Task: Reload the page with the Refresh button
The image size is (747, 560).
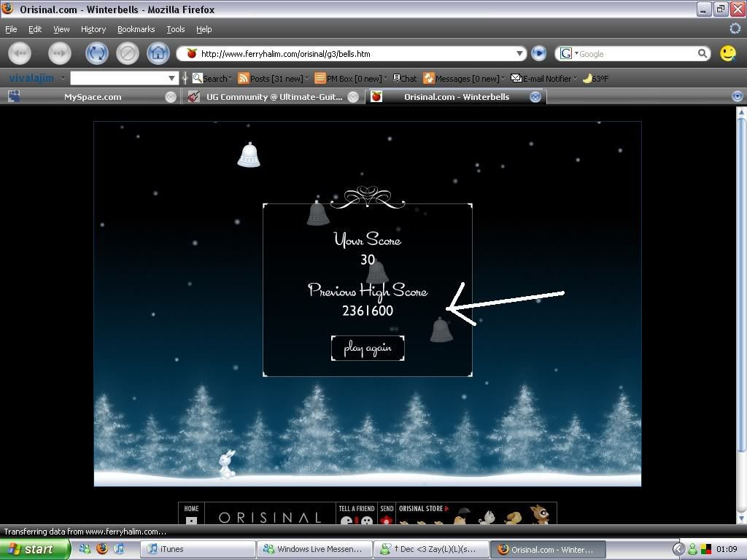Action: pyautogui.click(x=97, y=53)
